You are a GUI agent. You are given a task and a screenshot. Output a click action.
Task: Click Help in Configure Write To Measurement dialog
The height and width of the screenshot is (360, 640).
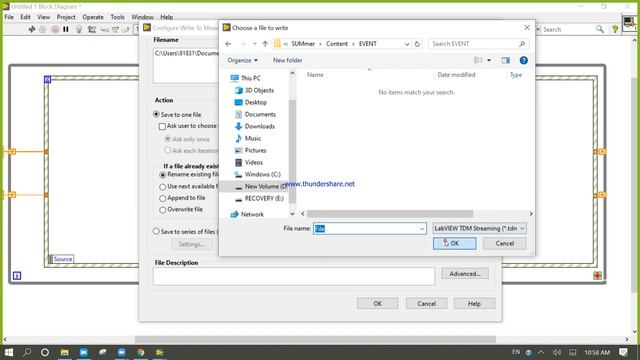[474, 304]
